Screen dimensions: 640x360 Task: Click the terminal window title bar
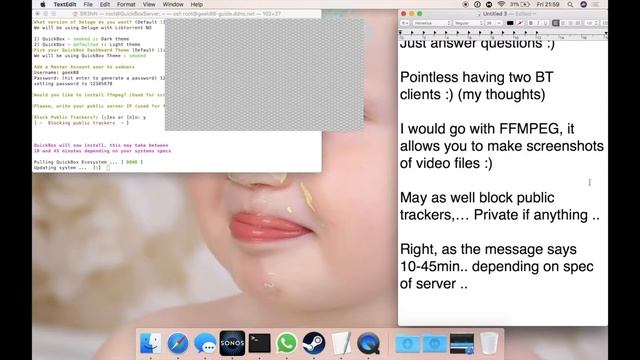[x=177, y=13]
